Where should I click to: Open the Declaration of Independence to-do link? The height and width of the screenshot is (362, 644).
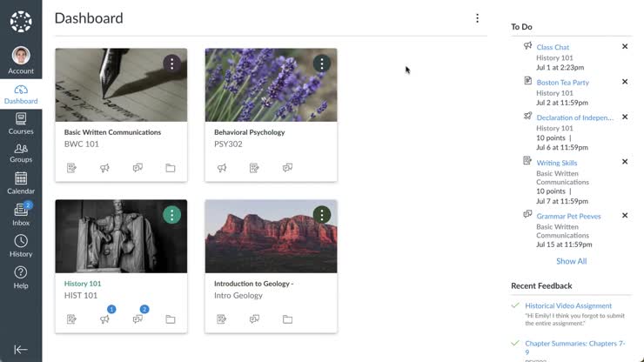[x=575, y=118]
